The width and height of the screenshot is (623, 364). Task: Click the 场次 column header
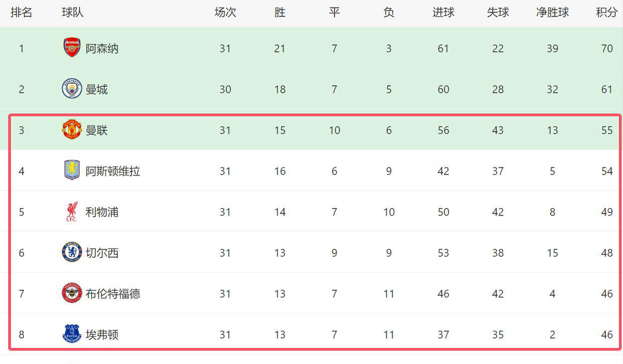225,13
